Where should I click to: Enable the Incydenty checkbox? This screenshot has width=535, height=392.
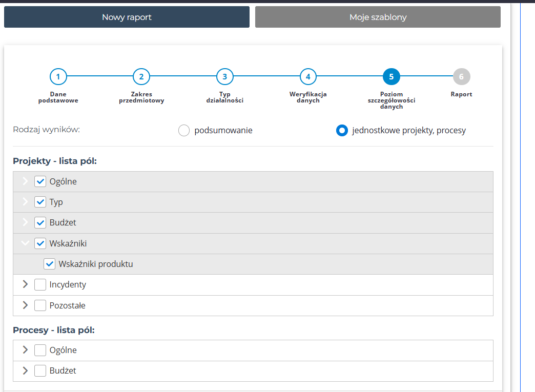(40, 284)
